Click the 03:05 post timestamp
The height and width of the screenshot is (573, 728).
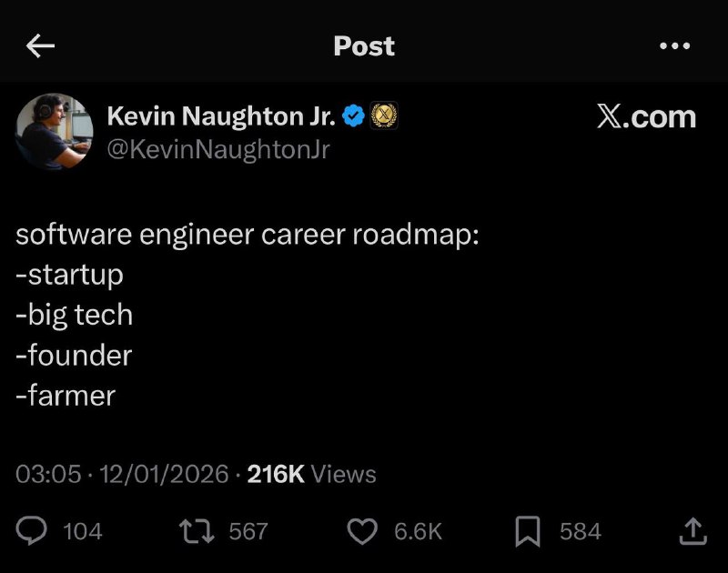[x=48, y=474]
